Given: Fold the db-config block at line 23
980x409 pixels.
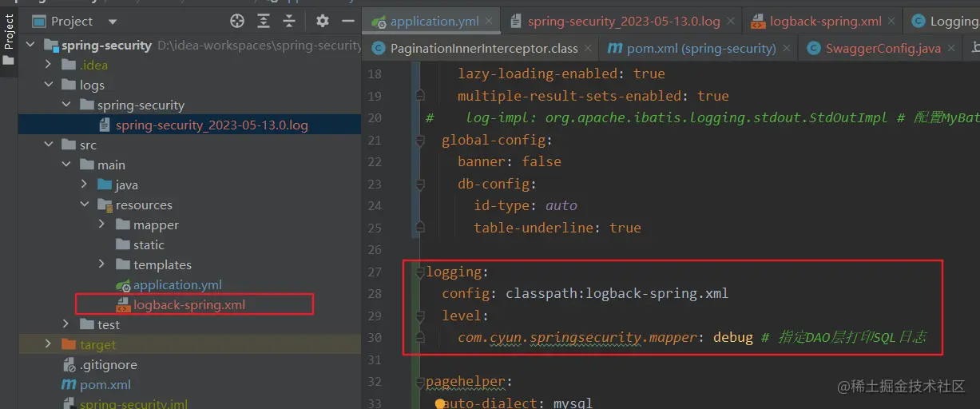Looking at the screenshot, I should click(x=420, y=184).
